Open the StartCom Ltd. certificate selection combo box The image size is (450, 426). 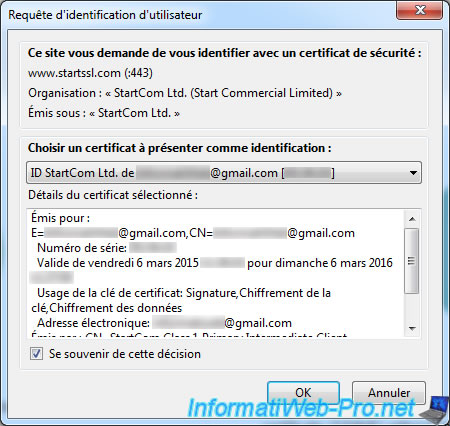coord(224,173)
